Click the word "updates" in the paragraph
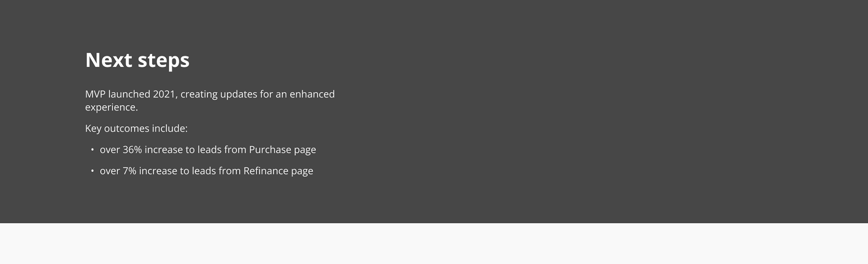This screenshot has height=264, width=868. (238, 94)
